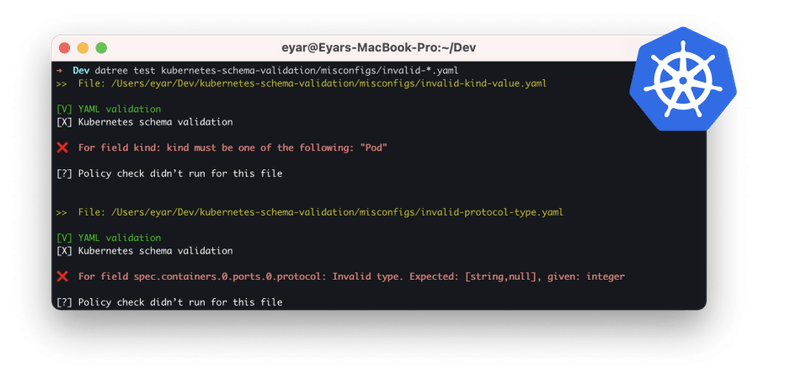Click the first [?] Policy check marker
The image size is (800, 378).
tap(64, 173)
